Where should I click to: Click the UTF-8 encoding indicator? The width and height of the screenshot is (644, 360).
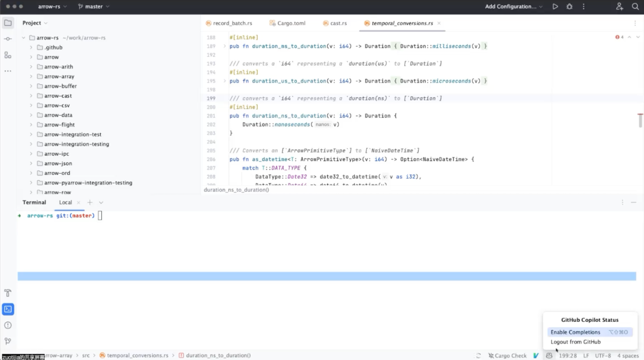(602, 355)
